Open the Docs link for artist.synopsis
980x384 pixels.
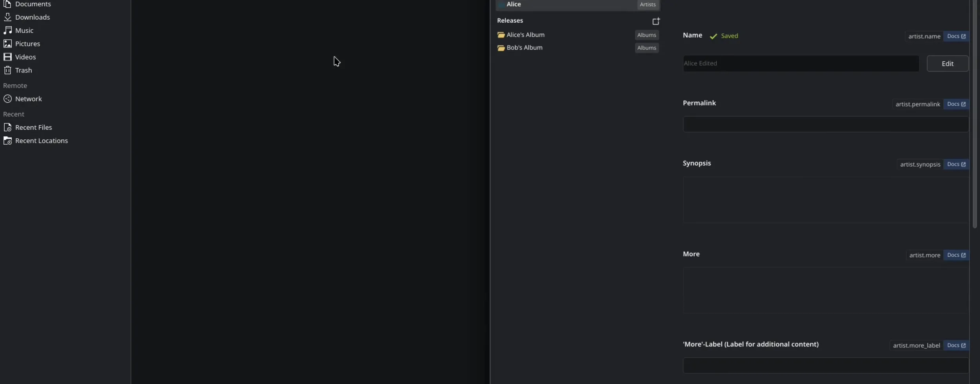957,164
